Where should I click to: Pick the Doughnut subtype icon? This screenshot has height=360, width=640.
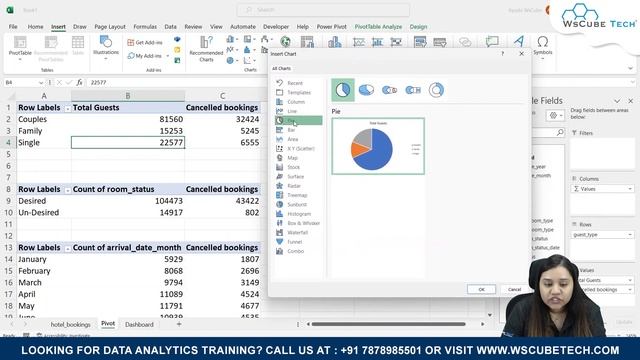click(436, 90)
